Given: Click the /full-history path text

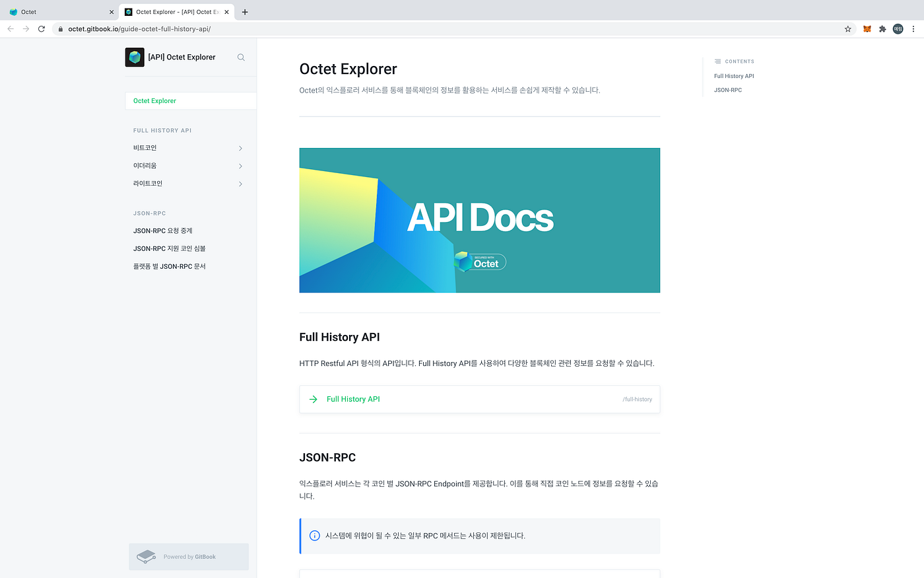Looking at the screenshot, I should pyautogui.click(x=637, y=399).
